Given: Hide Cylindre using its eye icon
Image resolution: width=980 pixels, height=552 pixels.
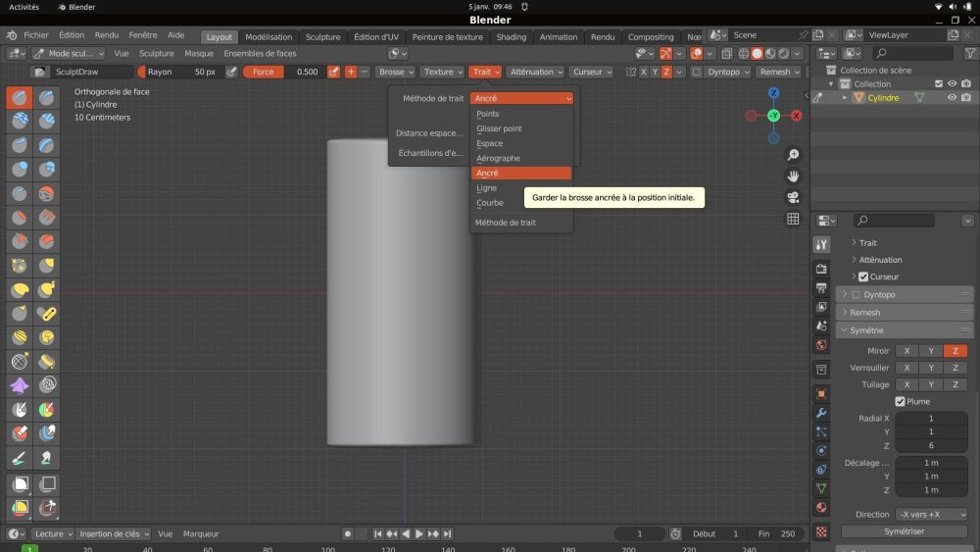Looking at the screenshot, I should pyautogui.click(x=952, y=98).
